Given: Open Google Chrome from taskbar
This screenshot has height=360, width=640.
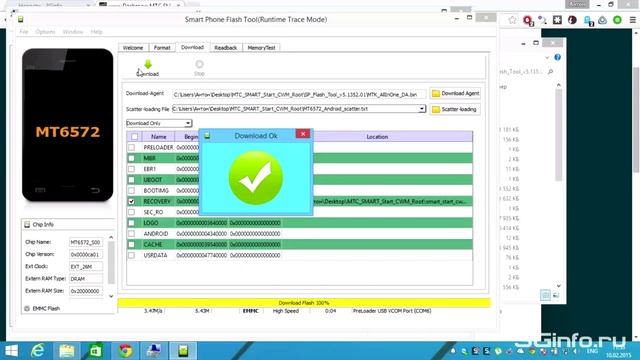Looking at the screenshot, I should (125, 351).
